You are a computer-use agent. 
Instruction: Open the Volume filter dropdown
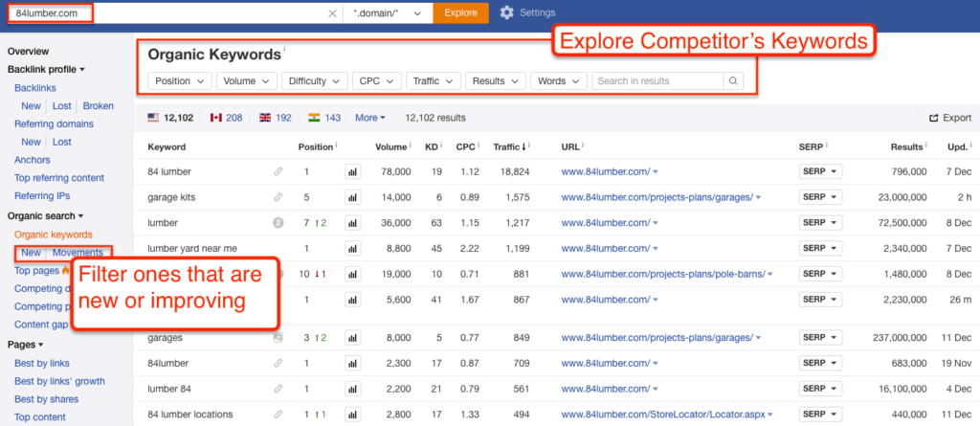[x=246, y=80]
